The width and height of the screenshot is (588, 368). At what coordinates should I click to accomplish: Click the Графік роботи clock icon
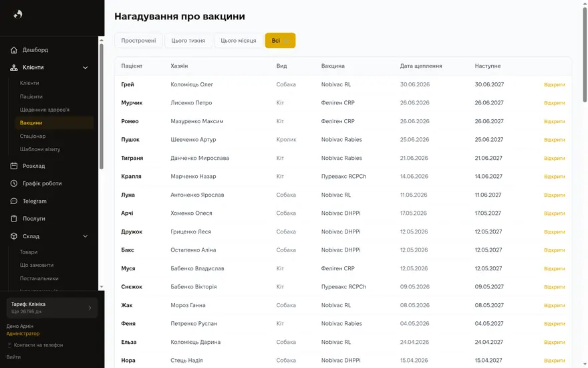point(14,183)
